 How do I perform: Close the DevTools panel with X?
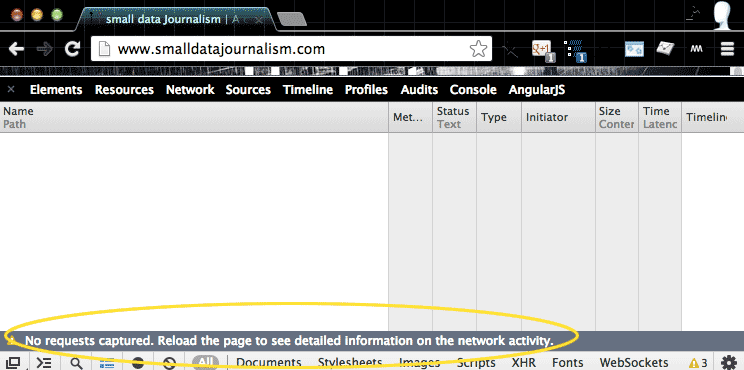click(x=11, y=89)
